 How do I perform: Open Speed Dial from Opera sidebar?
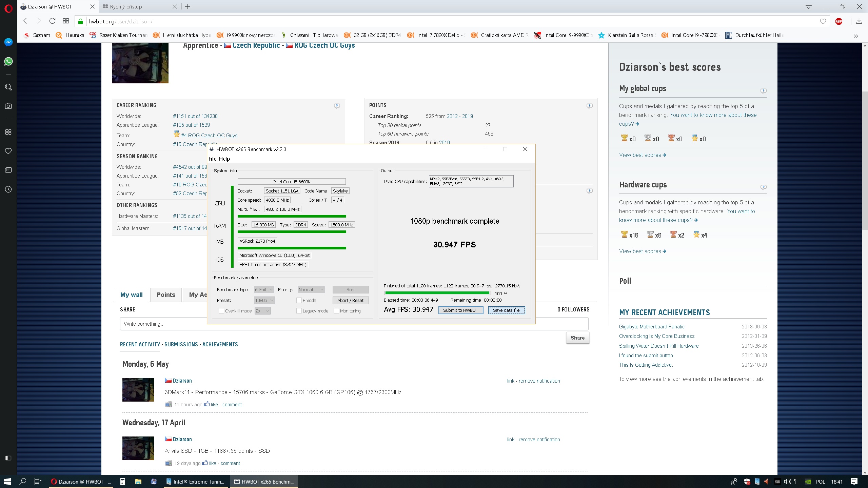[x=8, y=132]
